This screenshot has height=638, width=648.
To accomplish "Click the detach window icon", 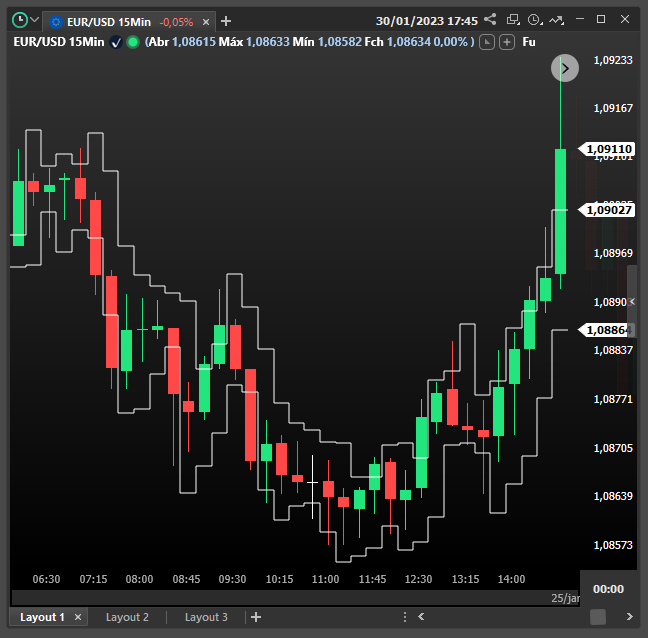I will [512, 19].
